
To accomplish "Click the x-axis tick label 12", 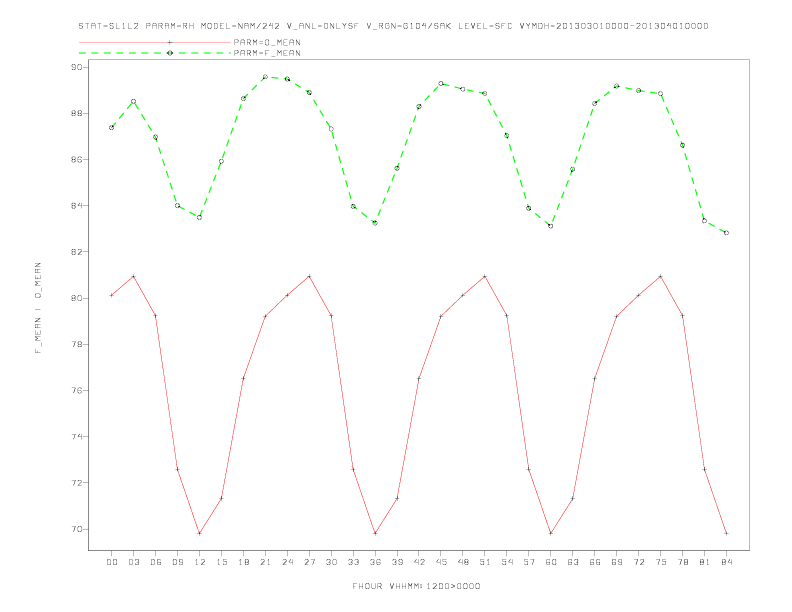I will 200,562.
